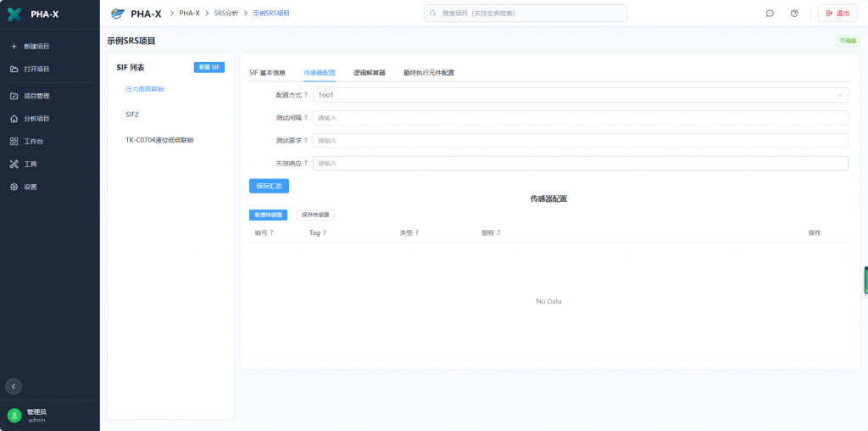Click the 退出 logout button
This screenshot has width=868, height=431.
click(837, 13)
